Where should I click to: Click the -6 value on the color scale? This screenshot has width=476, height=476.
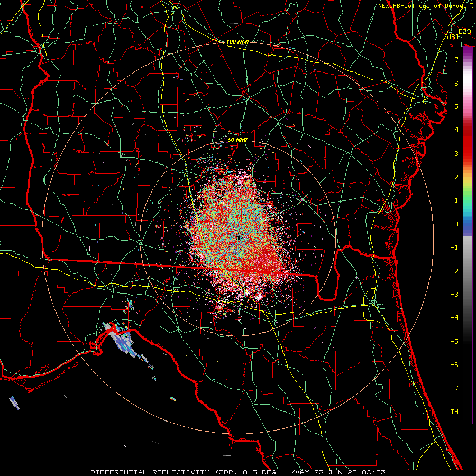pos(454,365)
